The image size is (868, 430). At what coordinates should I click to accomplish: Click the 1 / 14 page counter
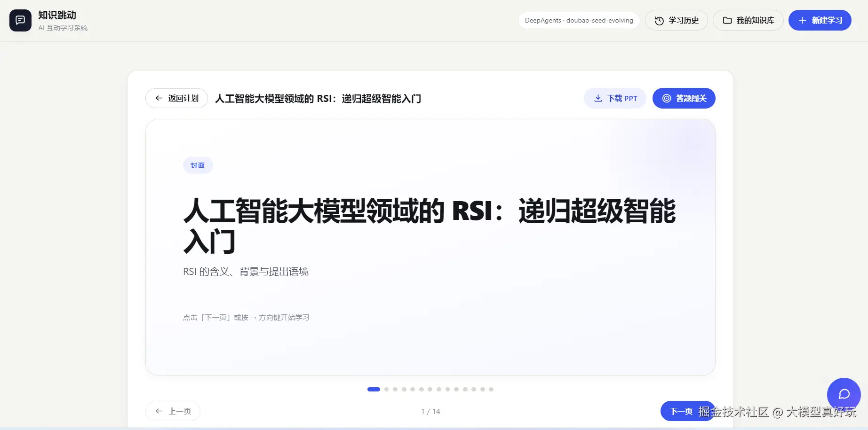click(430, 412)
